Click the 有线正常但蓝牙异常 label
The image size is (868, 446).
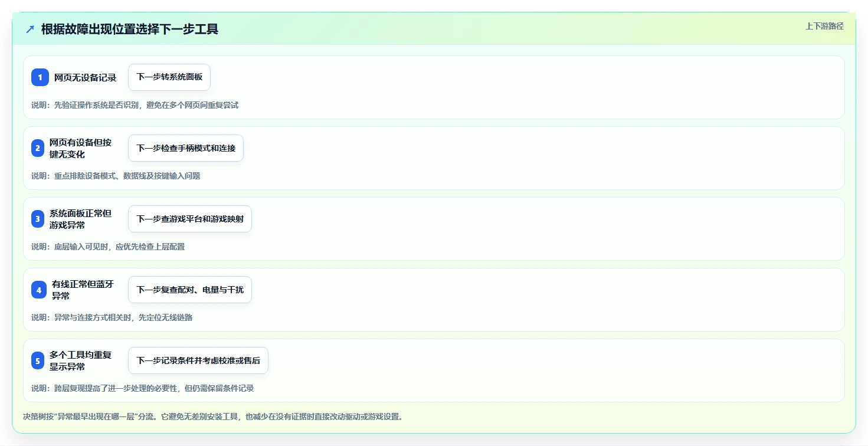point(83,290)
